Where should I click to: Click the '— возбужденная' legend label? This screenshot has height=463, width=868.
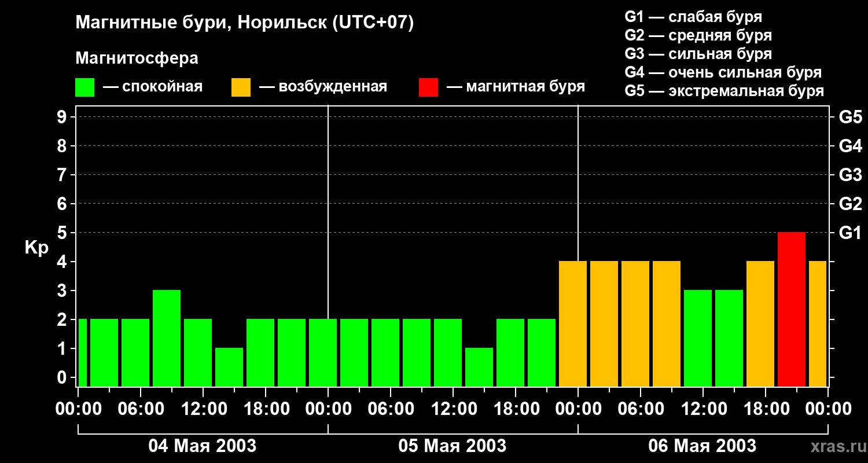point(323,87)
